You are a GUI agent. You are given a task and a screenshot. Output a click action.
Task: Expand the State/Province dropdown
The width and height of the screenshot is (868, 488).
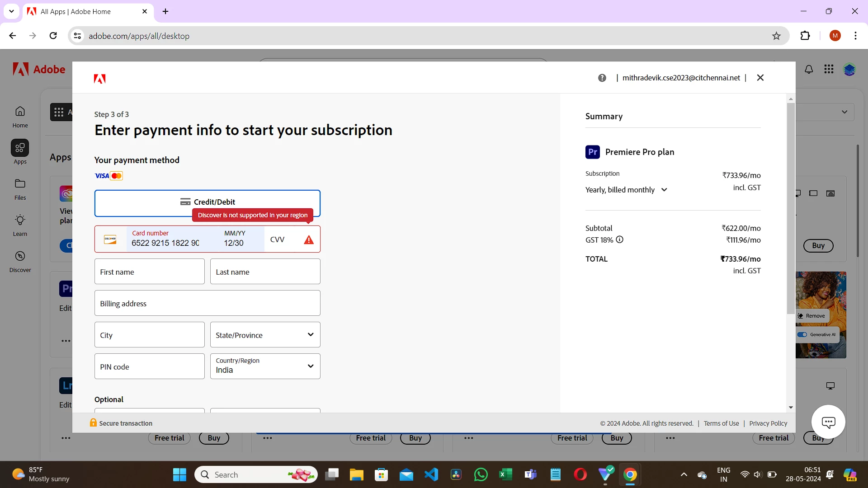pyautogui.click(x=265, y=335)
